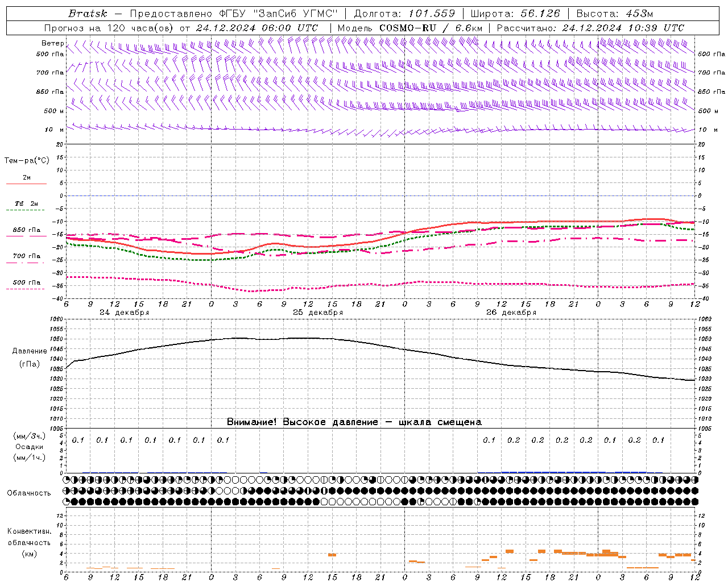Click the Облачность cloudiness label
Image resolution: width=728 pixels, height=582 pixels.
click(x=29, y=493)
